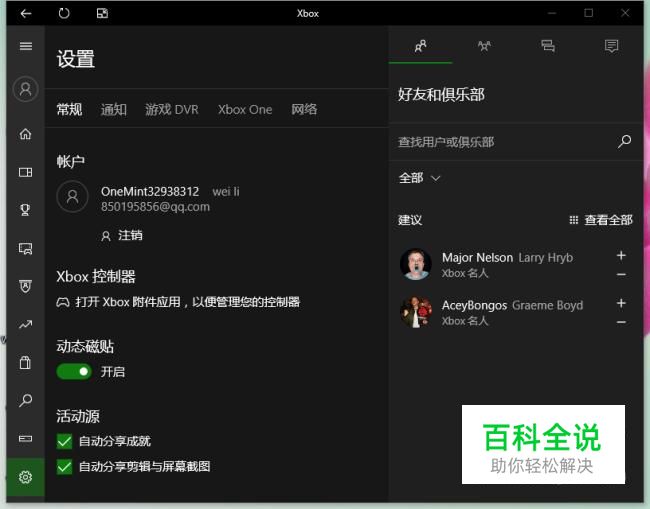Open Achievements trophy icon
This screenshot has height=509, width=650.
(26, 210)
